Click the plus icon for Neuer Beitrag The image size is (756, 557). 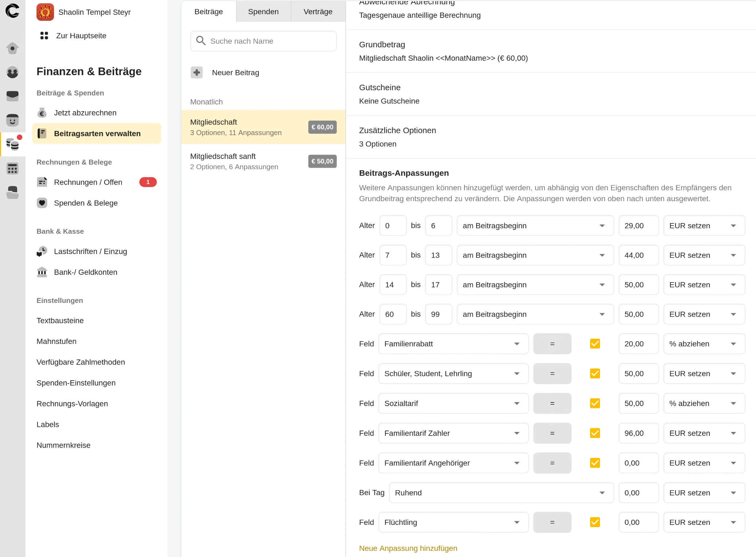[197, 73]
